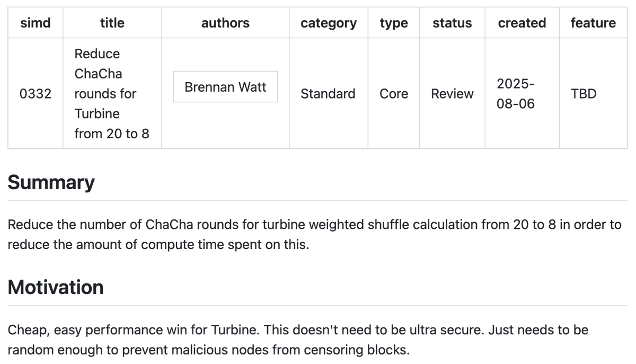
Task: Click the Motivation section heading
Action: tap(56, 287)
